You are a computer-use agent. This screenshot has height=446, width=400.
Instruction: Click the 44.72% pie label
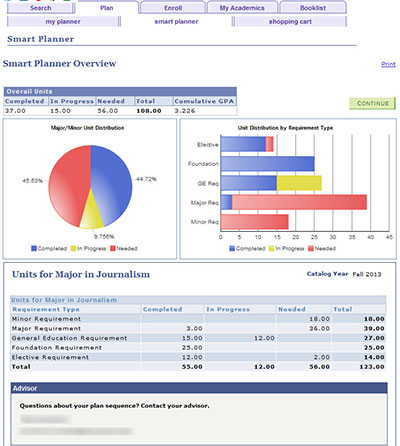(x=146, y=179)
